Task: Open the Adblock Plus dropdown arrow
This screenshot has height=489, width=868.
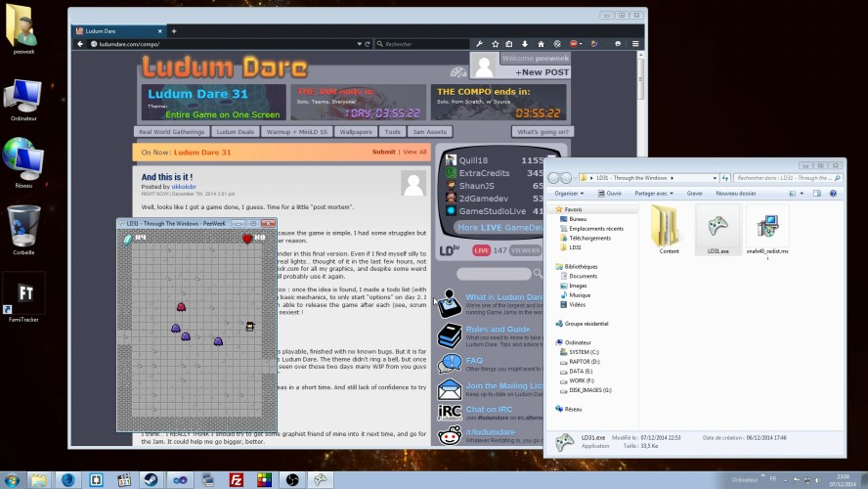Action: [581, 44]
